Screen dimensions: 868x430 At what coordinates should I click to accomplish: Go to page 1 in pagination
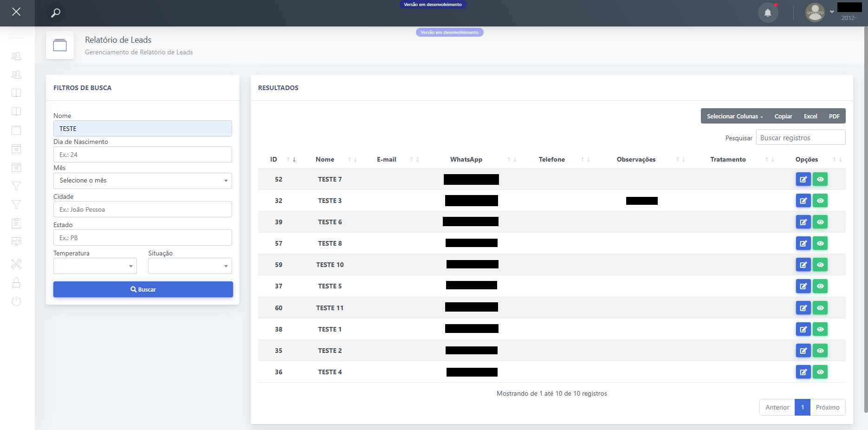click(x=802, y=407)
